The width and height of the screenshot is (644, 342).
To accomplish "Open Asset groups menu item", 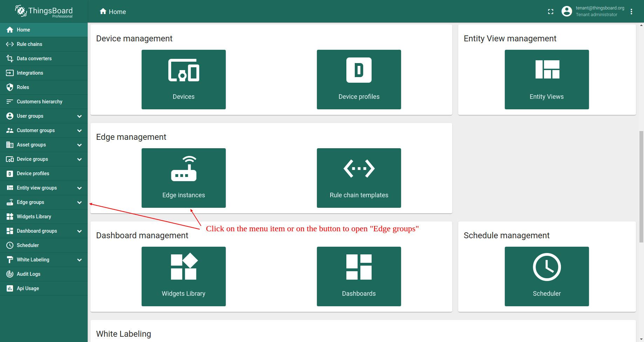I will coord(44,145).
